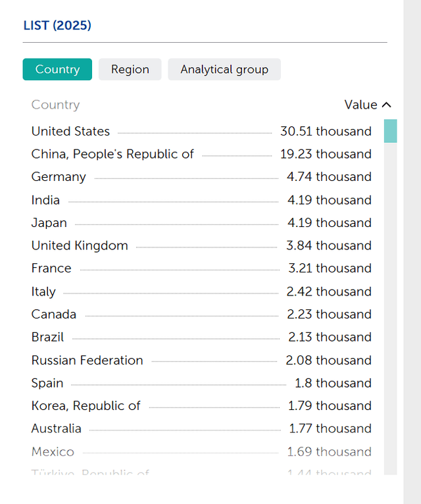Switch to the Country tab

(x=57, y=69)
